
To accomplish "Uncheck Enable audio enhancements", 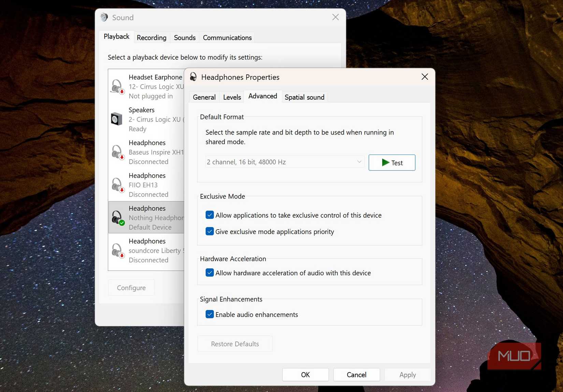I will coord(210,314).
